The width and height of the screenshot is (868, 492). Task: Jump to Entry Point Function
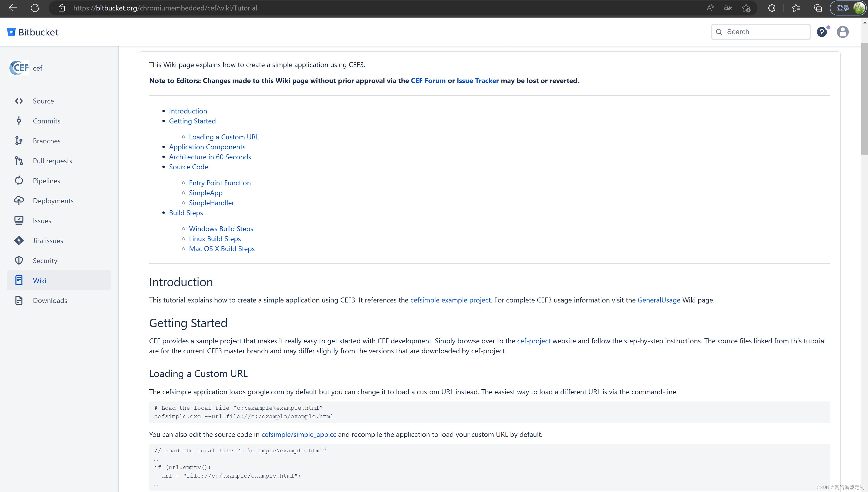pos(220,183)
